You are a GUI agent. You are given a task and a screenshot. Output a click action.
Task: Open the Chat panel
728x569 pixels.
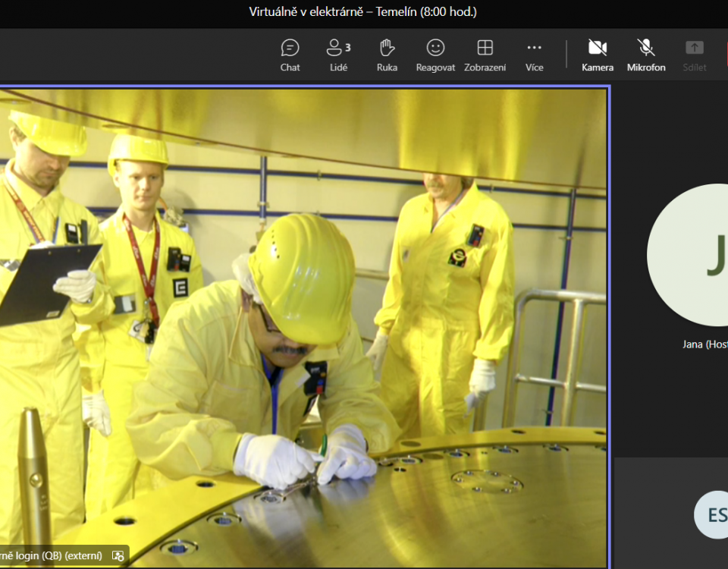(x=290, y=55)
